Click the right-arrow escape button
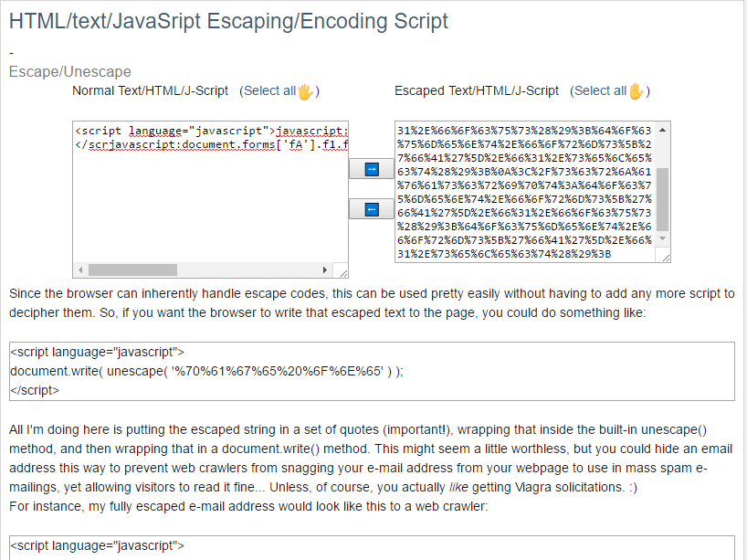The height and width of the screenshot is (560, 747). click(x=372, y=169)
